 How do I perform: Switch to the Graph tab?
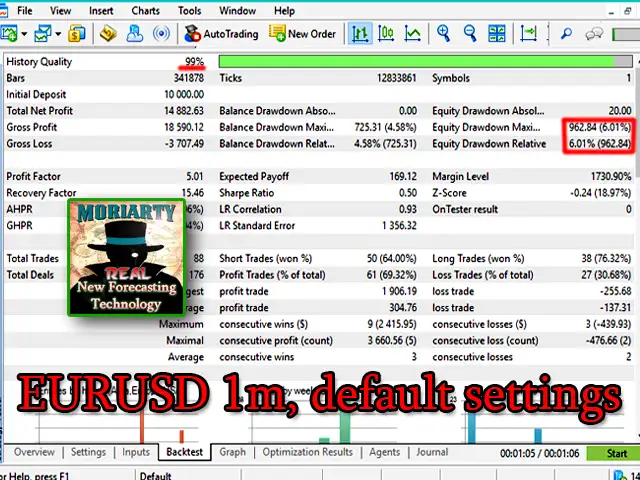point(232,452)
